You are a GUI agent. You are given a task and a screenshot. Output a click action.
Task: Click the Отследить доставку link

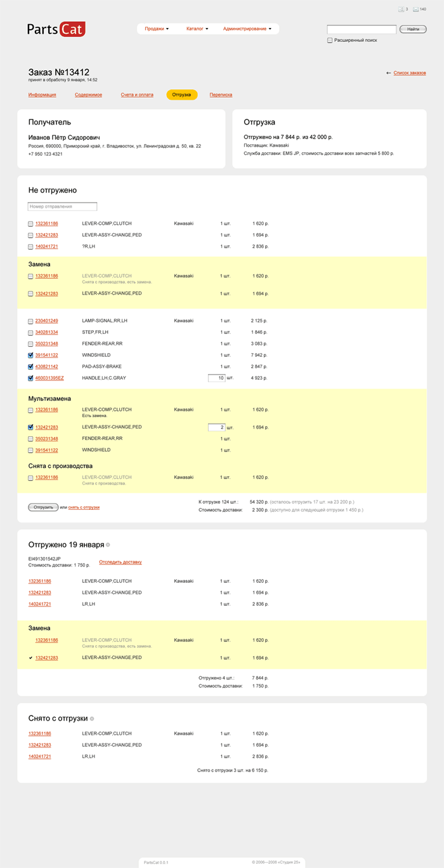121,562
